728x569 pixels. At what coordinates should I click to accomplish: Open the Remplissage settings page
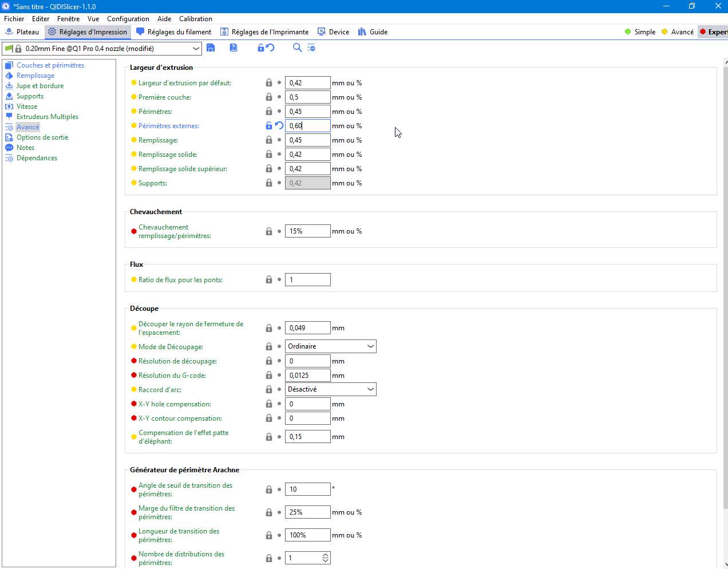click(35, 76)
